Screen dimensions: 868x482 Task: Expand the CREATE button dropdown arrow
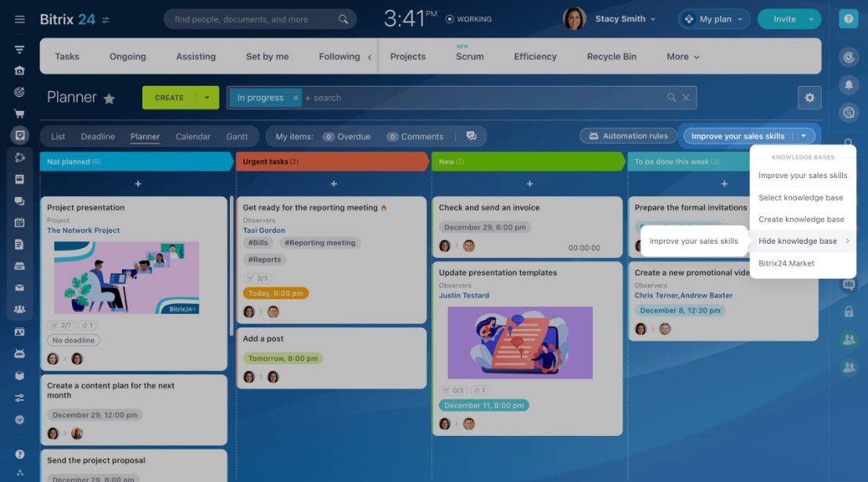[x=207, y=98]
